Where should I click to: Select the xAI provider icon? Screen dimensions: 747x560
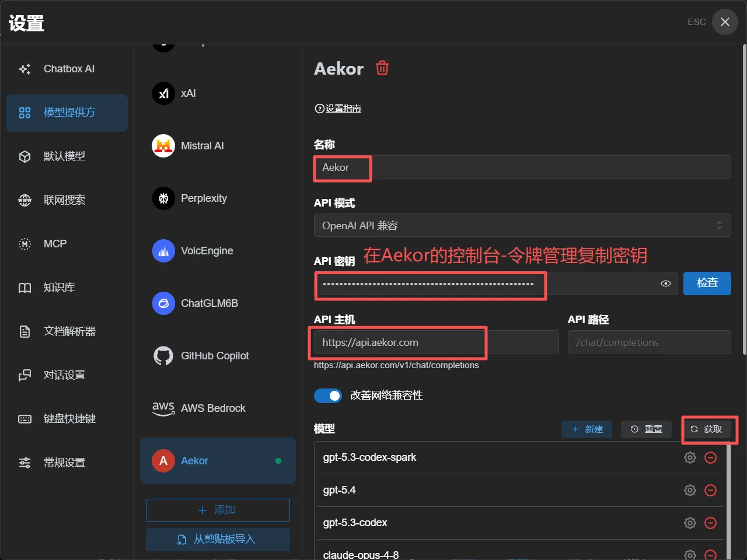coord(163,93)
